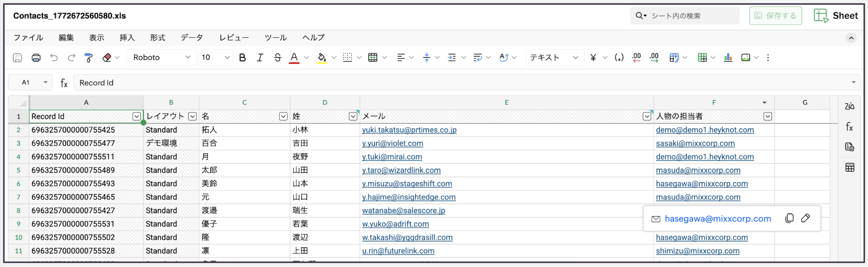
Task: Open the レイアウト column filter
Action: pyautogui.click(x=193, y=117)
